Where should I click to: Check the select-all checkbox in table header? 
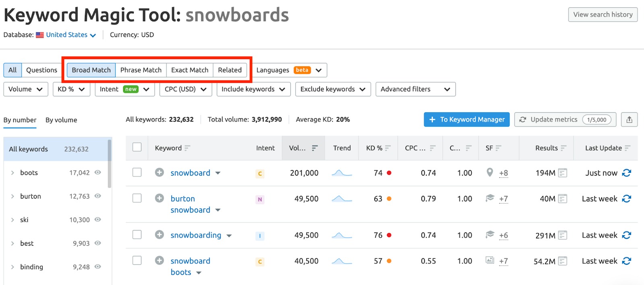coord(137,148)
